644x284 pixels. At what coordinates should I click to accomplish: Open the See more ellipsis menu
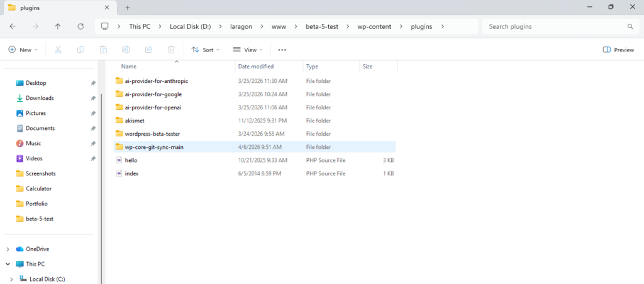coord(282,50)
